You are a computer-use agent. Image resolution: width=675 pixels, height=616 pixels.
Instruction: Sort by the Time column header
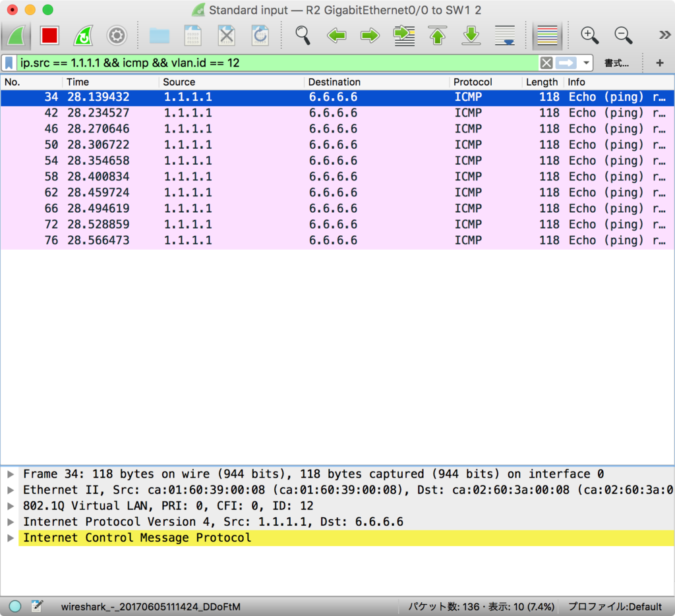coord(111,82)
